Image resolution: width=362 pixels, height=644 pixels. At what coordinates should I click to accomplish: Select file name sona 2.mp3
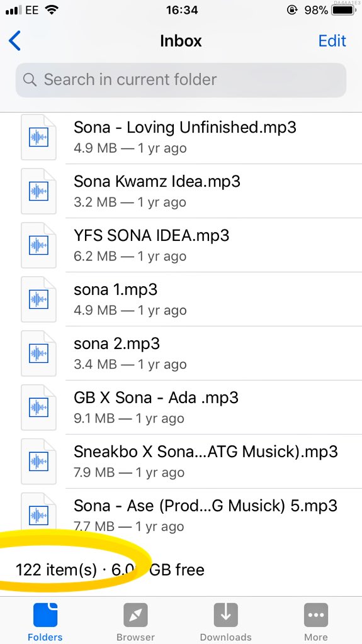pyautogui.click(x=116, y=344)
